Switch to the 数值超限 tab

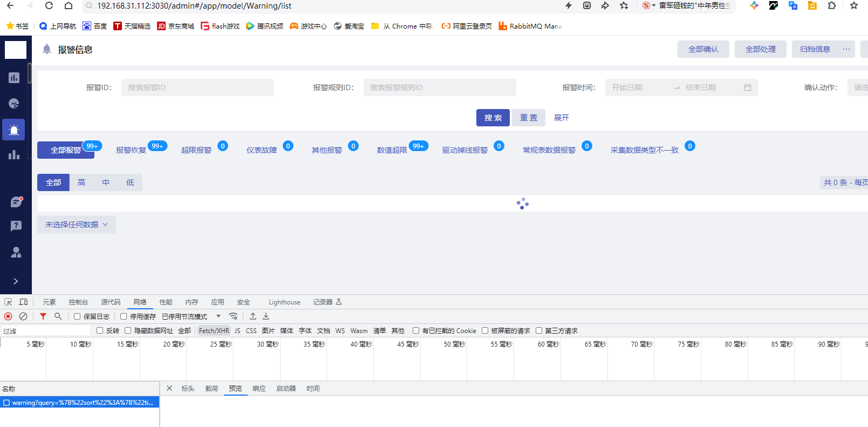(392, 150)
